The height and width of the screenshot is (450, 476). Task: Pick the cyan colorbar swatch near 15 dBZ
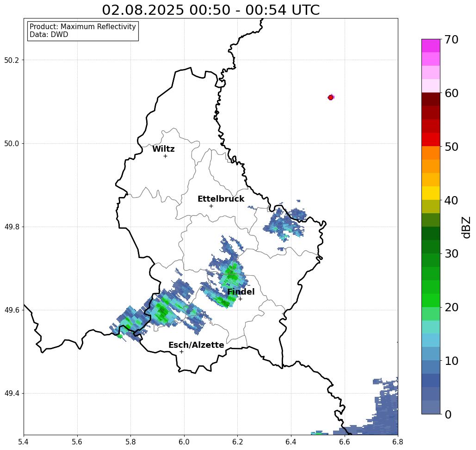431,340
